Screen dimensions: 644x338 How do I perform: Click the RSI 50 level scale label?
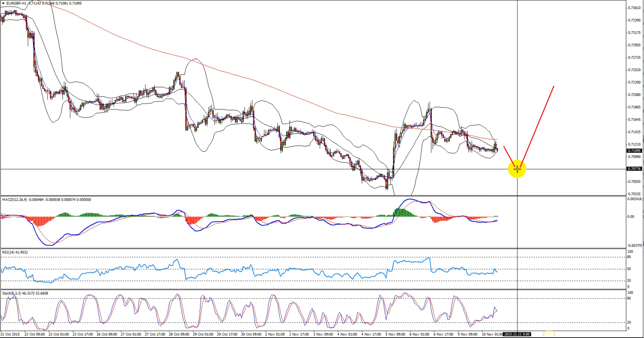pos(629,269)
